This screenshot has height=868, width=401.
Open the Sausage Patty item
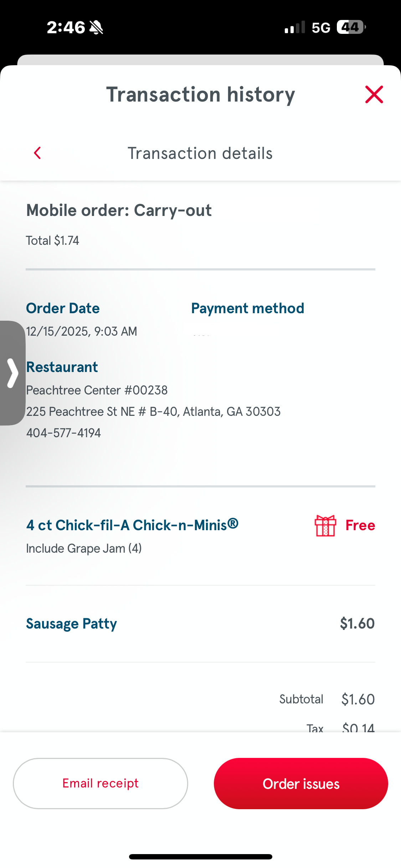pyautogui.click(x=71, y=624)
